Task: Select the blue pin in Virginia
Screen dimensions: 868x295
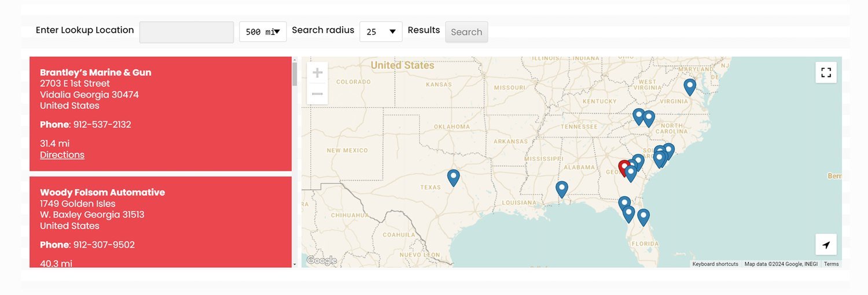Action: click(x=689, y=87)
